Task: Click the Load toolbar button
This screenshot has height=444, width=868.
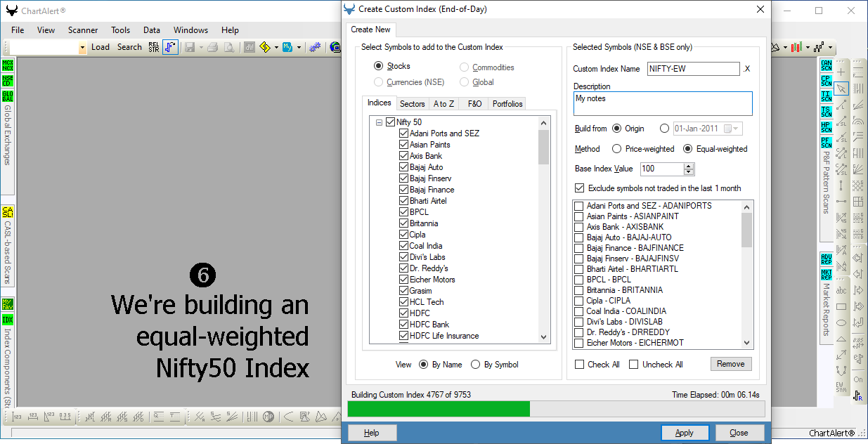Action: pos(101,47)
